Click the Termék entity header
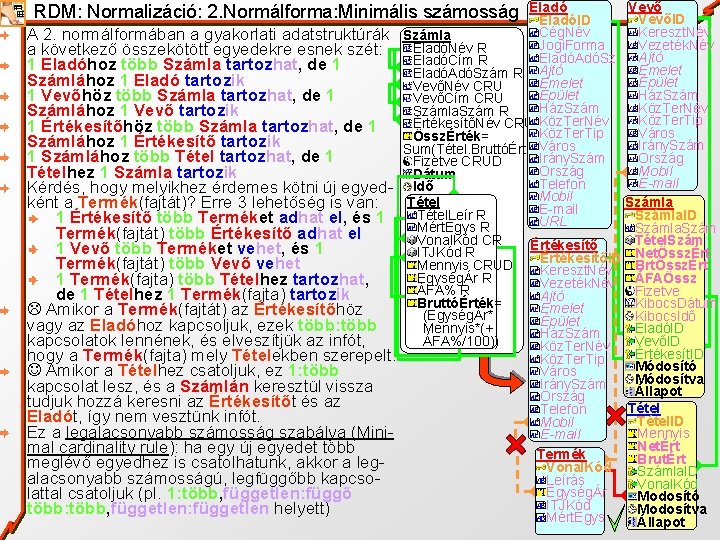The image size is (720, 540). [561, 455]
